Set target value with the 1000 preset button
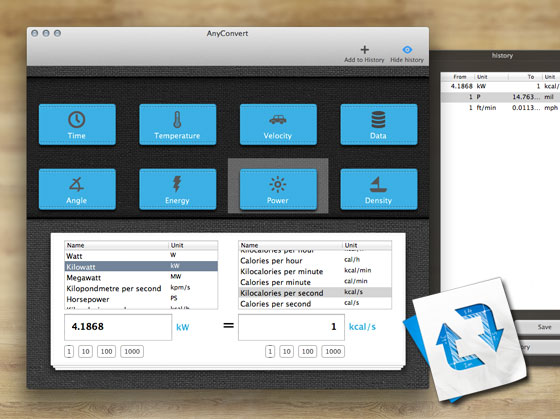This screenshot has height=419, width=560. [333, 351]
